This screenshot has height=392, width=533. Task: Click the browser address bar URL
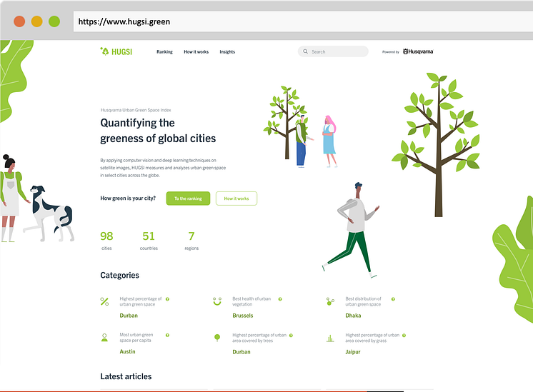click(x=124, y=21)
